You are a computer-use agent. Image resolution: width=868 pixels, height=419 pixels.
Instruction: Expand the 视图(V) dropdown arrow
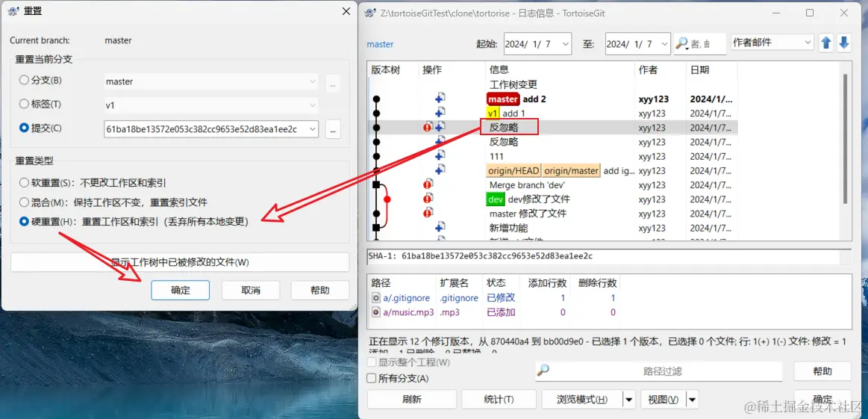coord(693,400)
